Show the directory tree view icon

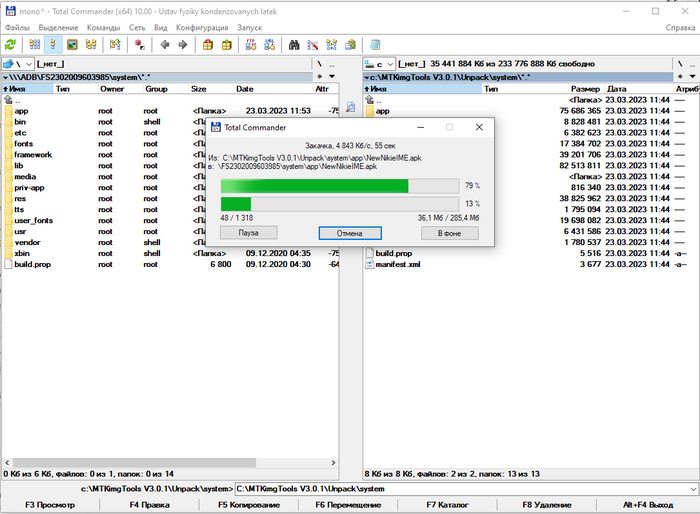tap(91, 45)
